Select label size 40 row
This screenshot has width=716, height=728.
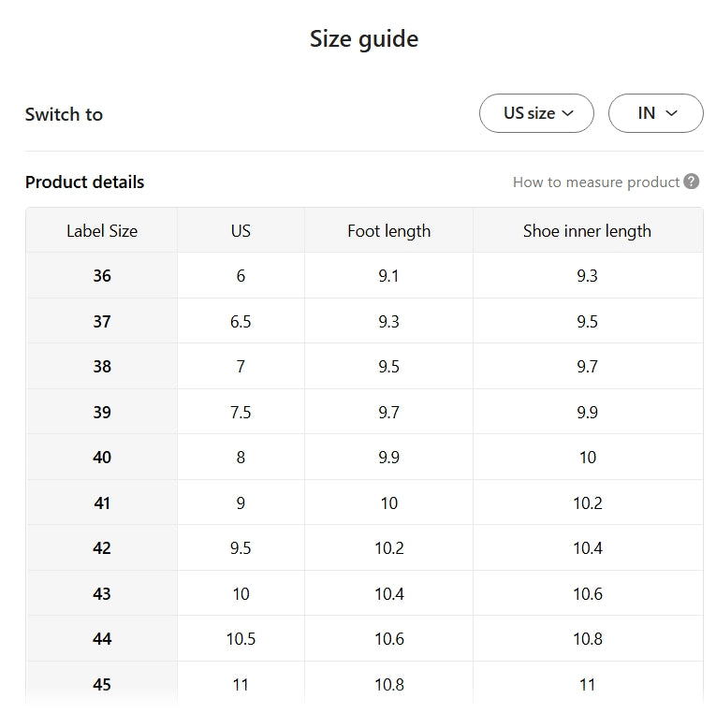click(102, 458)
